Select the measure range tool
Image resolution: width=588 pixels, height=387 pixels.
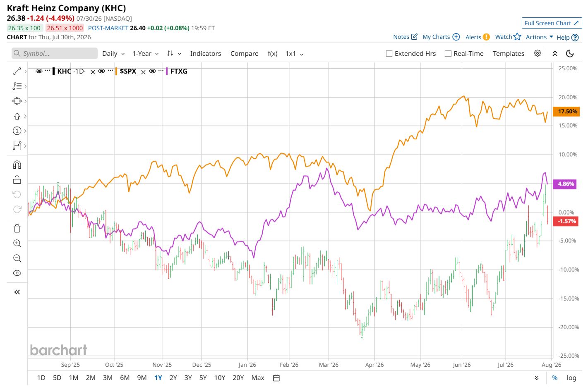[x=17, y=146]
